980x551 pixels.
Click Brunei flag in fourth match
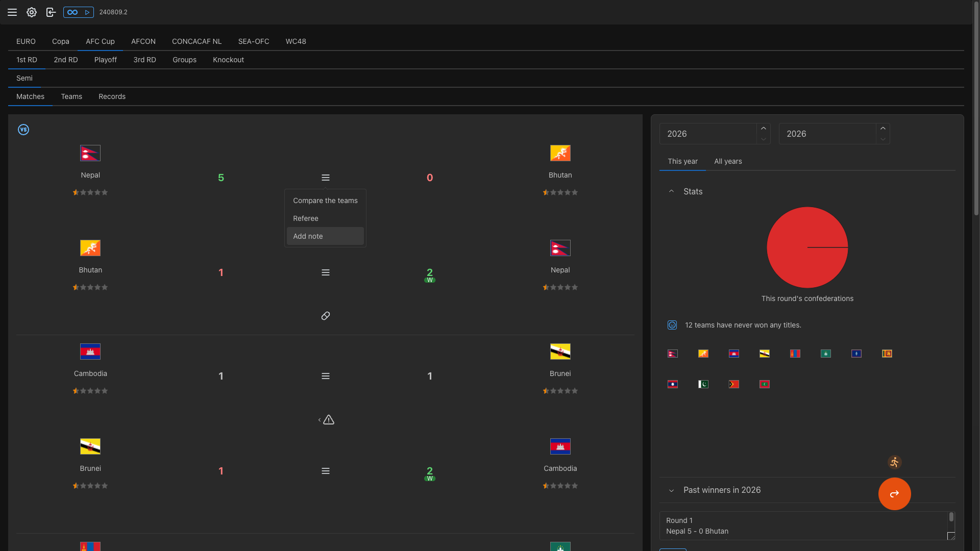pos(90,446)
